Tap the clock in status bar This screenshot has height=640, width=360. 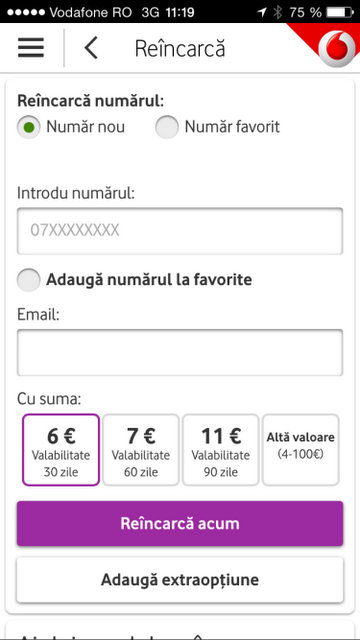tap(180, 13)
